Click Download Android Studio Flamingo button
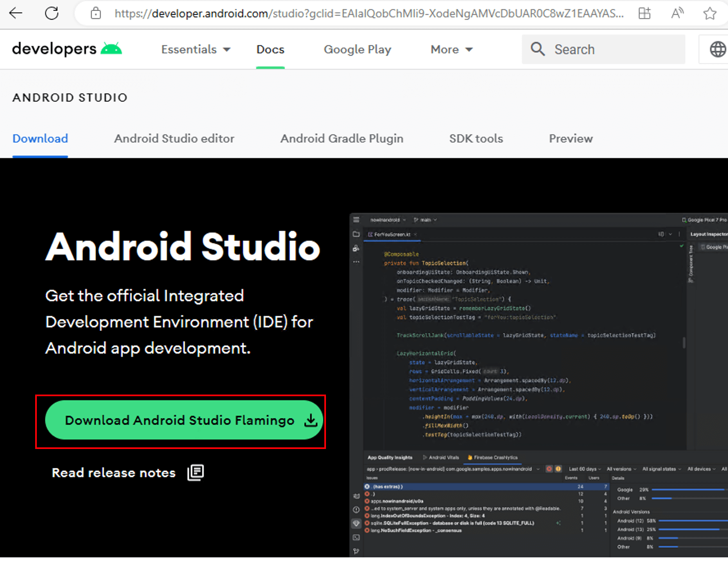 click(x=184, y=420)
